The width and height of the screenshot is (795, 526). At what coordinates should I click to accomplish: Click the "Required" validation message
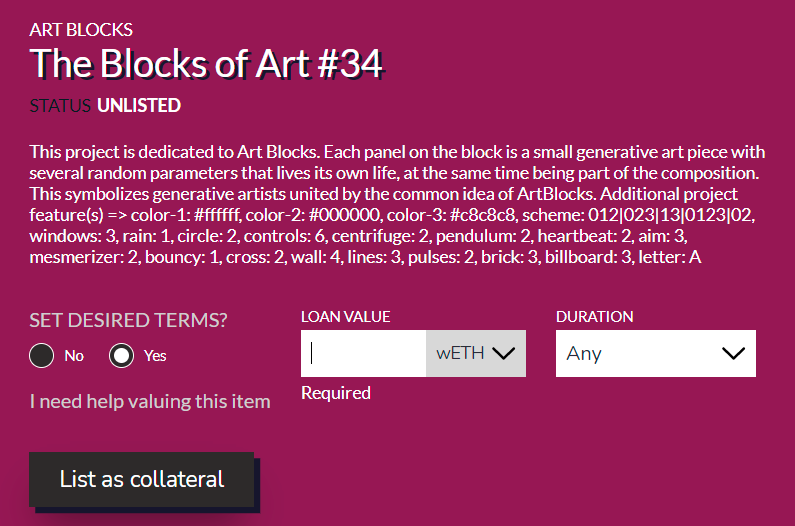click(x=336, y=393)
